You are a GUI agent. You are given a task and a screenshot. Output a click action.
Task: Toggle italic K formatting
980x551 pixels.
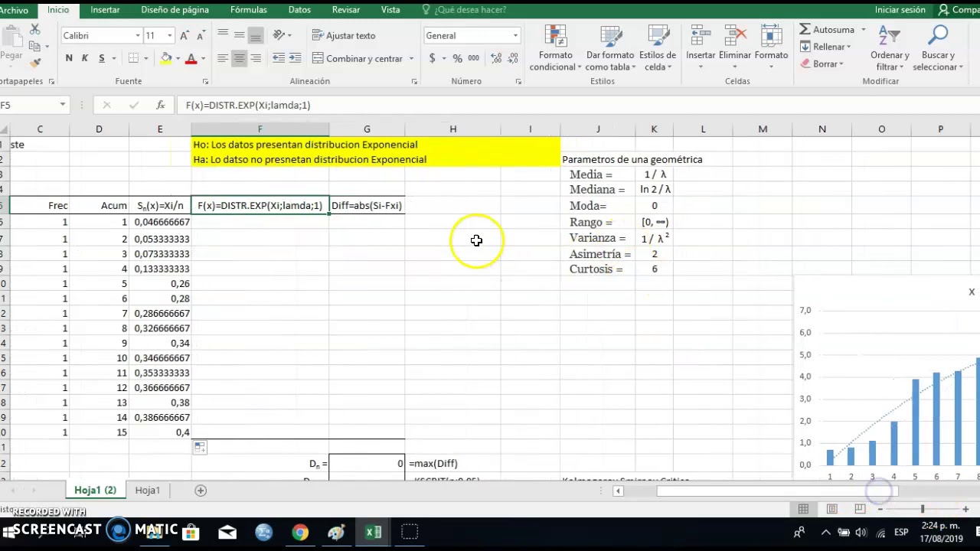point(85,58)
